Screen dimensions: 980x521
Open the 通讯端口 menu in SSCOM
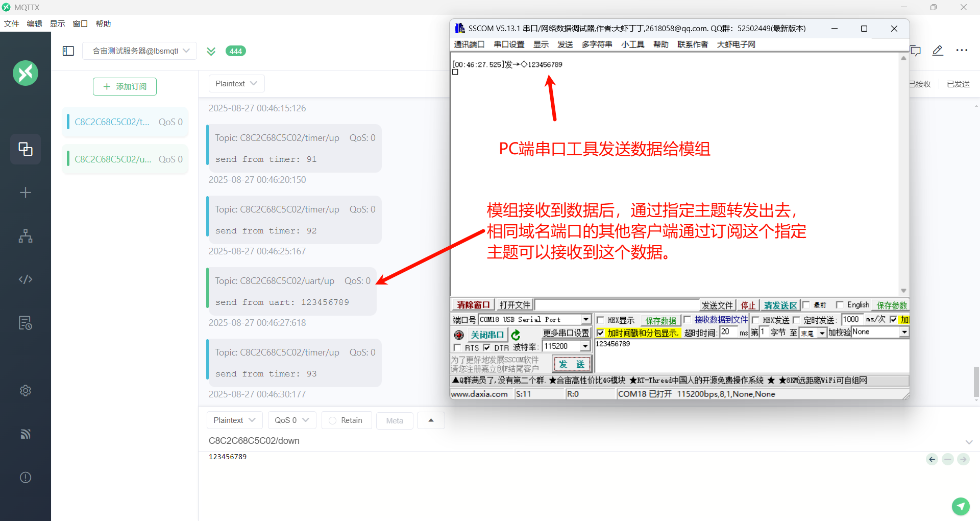pos(469,44)
